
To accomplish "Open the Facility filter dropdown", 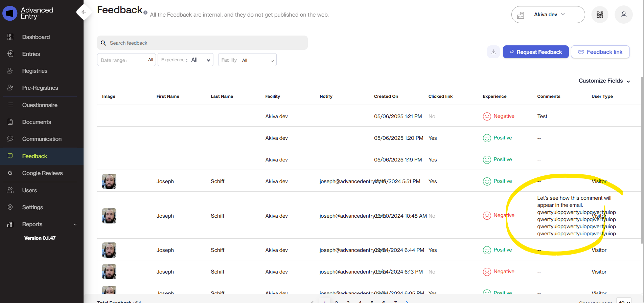I will (x=247, y=60).
